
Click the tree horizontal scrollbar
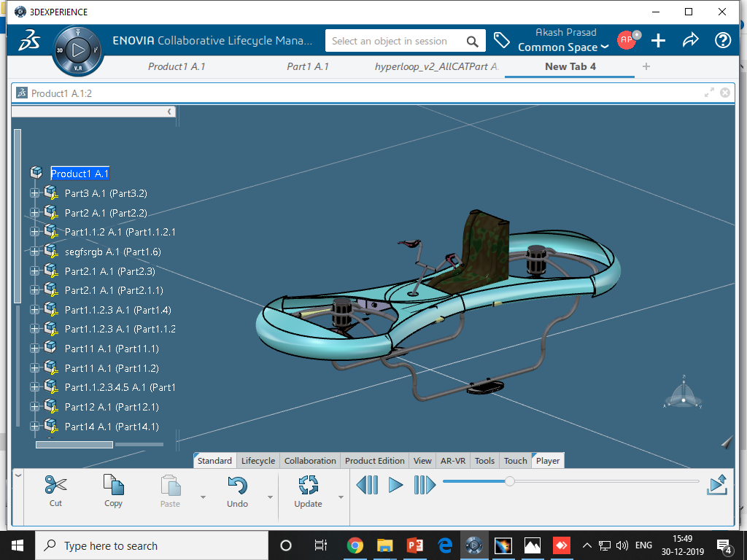pyautogui.click(x=74, y=445)
